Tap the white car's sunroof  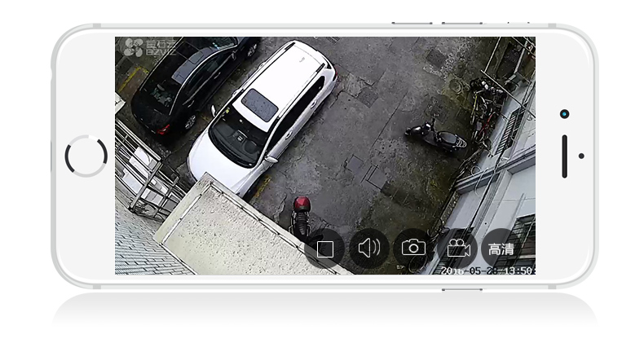coord(260,105)
